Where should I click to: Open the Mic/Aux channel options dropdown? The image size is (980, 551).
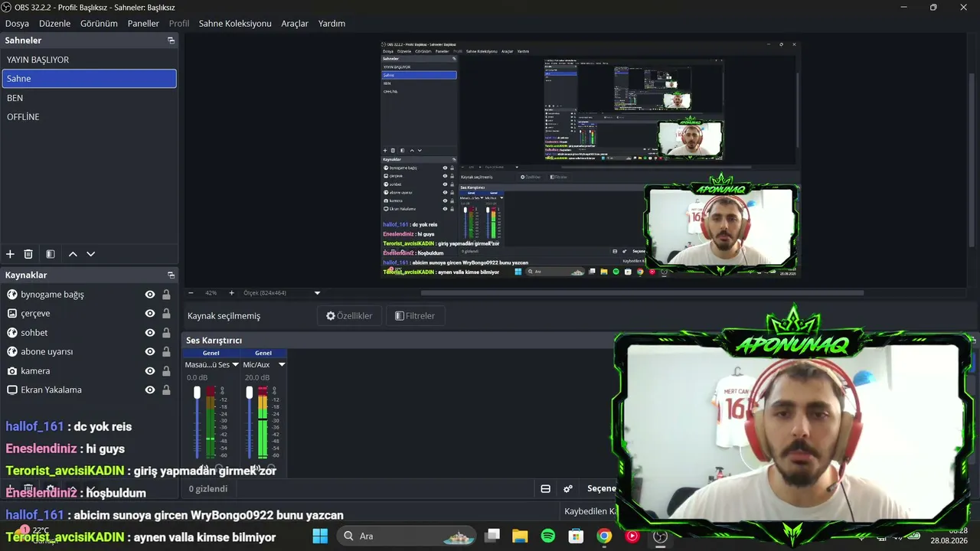click(x=282, y=365)
